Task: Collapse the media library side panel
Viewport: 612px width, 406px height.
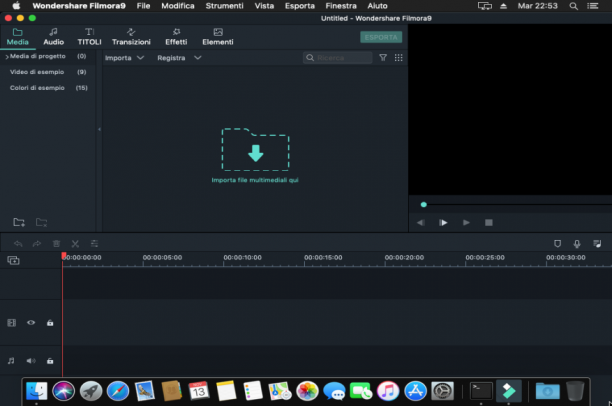Action: click(x=99, y=129)
